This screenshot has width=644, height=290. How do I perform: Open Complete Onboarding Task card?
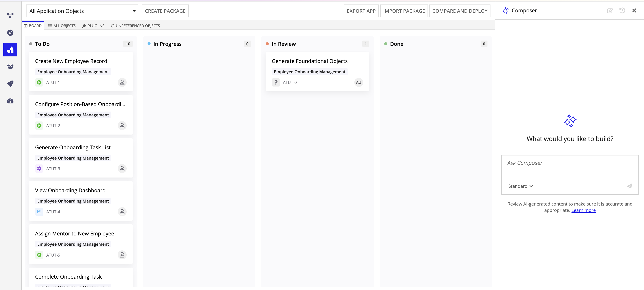click(x=81, y=278)
